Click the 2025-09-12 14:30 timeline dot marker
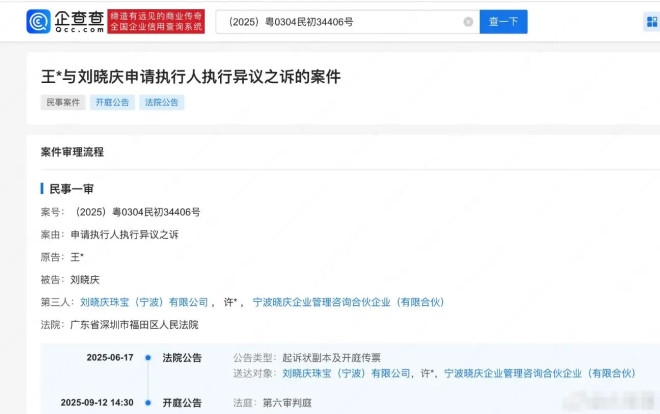This screenshot has height=414, width=660. 147,403
